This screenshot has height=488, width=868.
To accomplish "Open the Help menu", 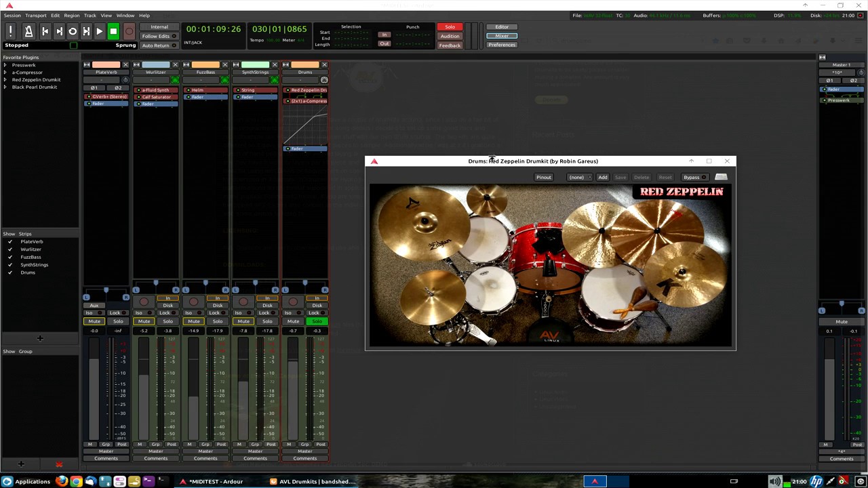I will click(144, 15).
